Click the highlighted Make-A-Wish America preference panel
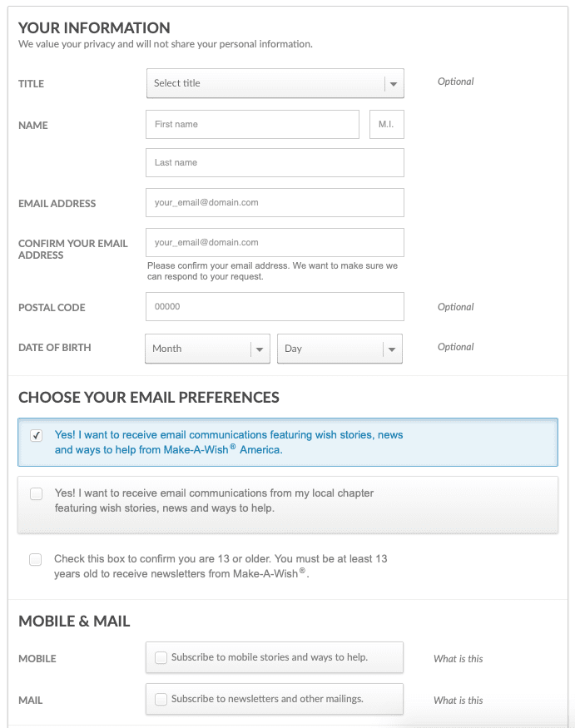The width and height of the screenshot is (575, 728). point(287,442)
